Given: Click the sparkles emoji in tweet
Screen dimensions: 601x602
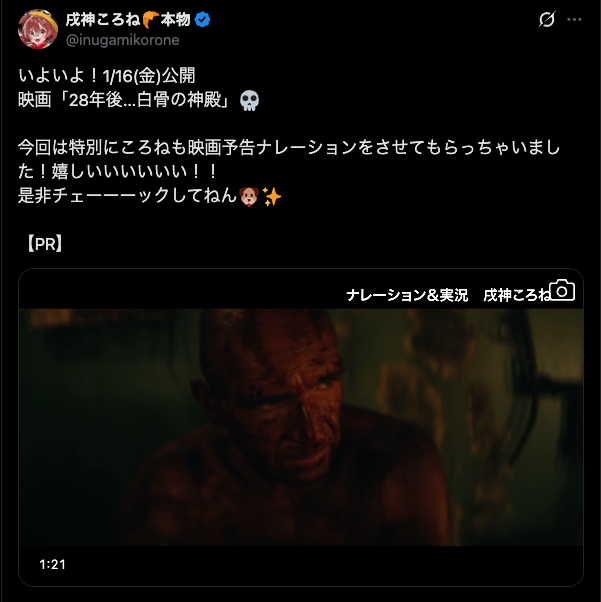Looking at the screenshot, I should (x=272, y=196).
